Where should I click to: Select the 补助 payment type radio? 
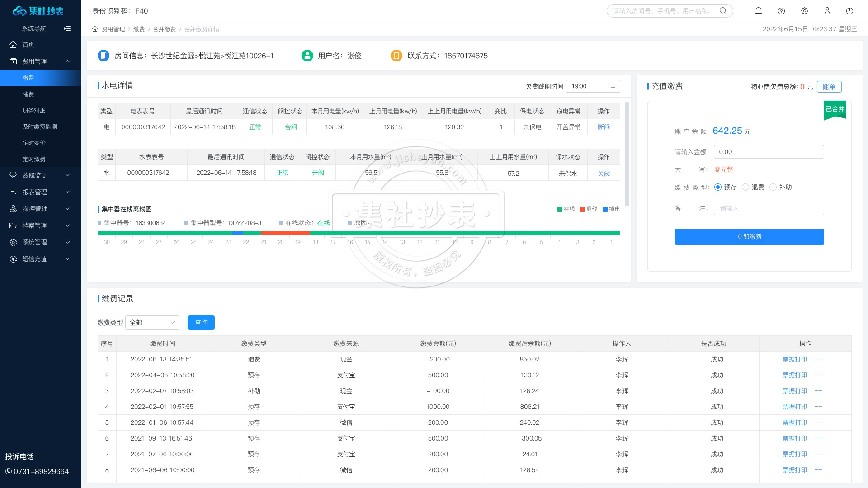[x=773, y=187]
